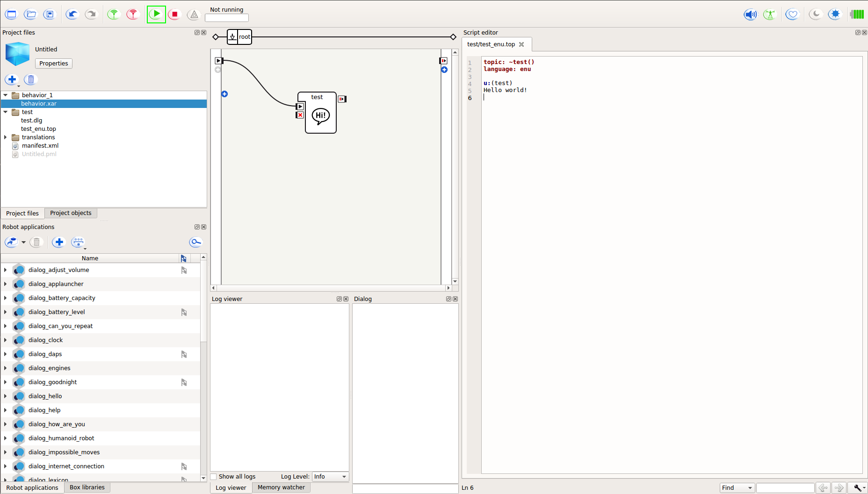Toggle the flag on dialog_battery_level

(184, 312)
